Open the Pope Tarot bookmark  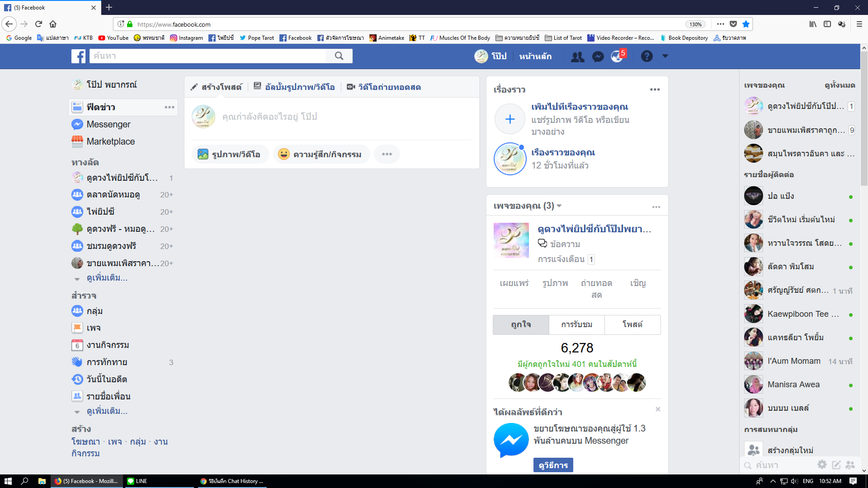click(257, 38)
